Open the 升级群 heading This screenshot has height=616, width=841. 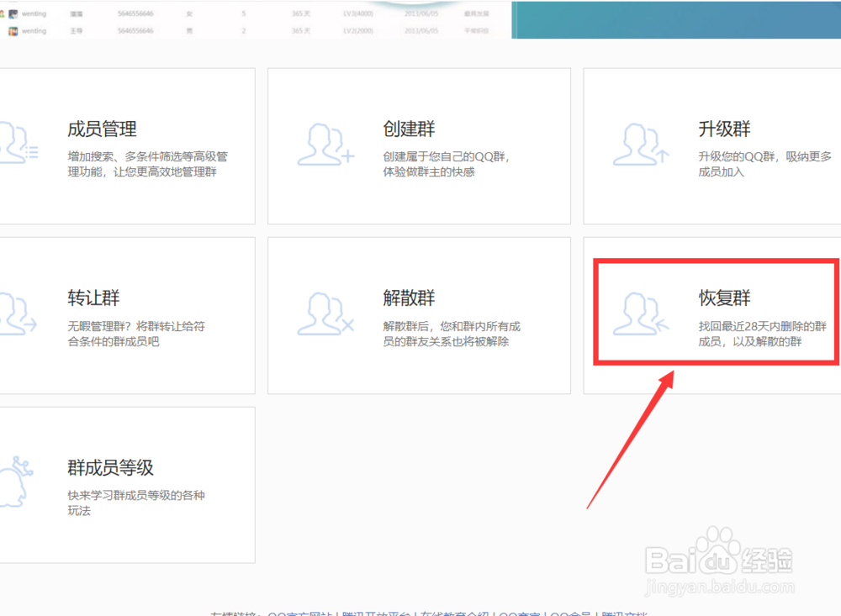pyautogui.click(x=724, y=129)
